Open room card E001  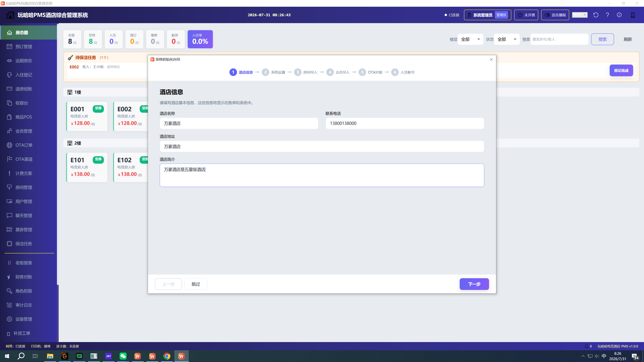(x=87, y=116)
